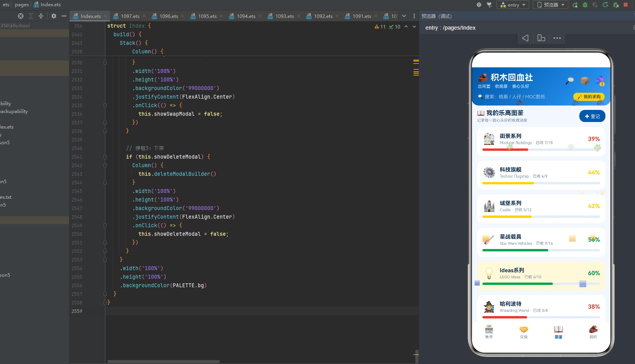Close the 1092.ets tab
635x364 pixels.
[337, 16]
